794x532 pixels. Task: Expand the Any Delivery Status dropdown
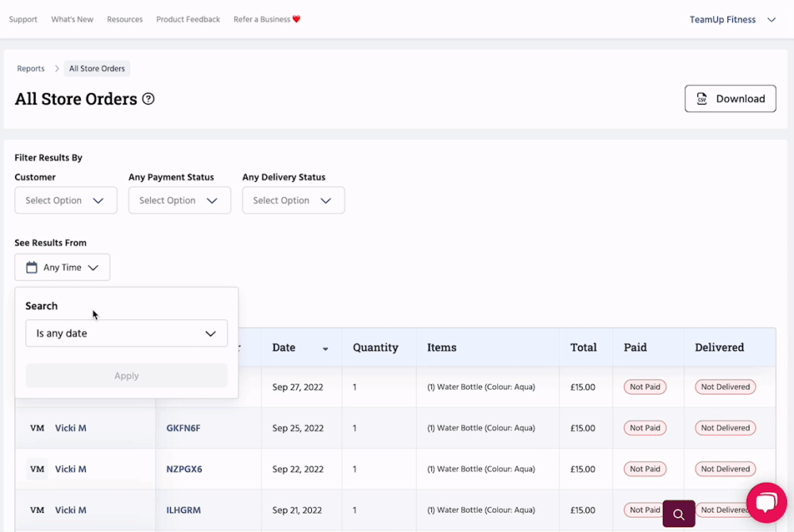point(293,201)
